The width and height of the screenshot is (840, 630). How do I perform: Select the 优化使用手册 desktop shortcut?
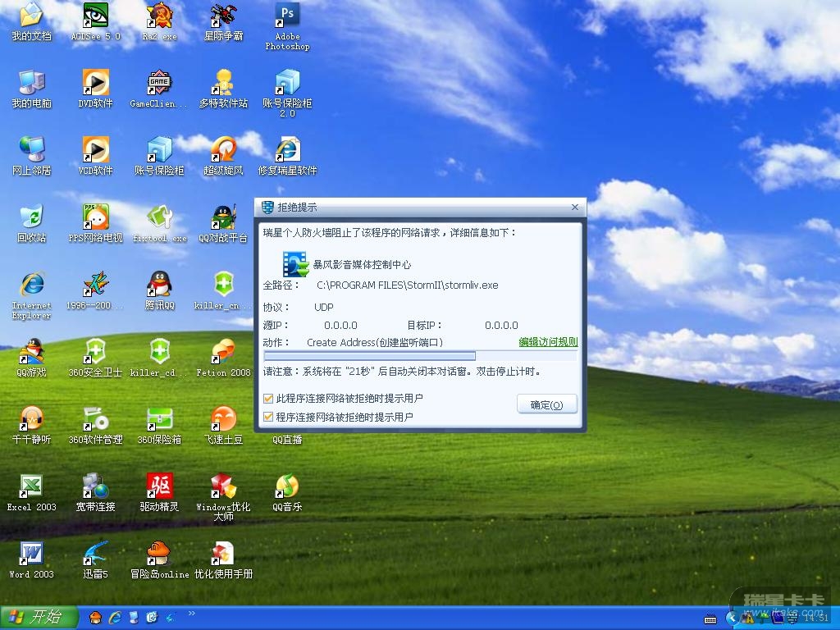click(x=223, y=559)
